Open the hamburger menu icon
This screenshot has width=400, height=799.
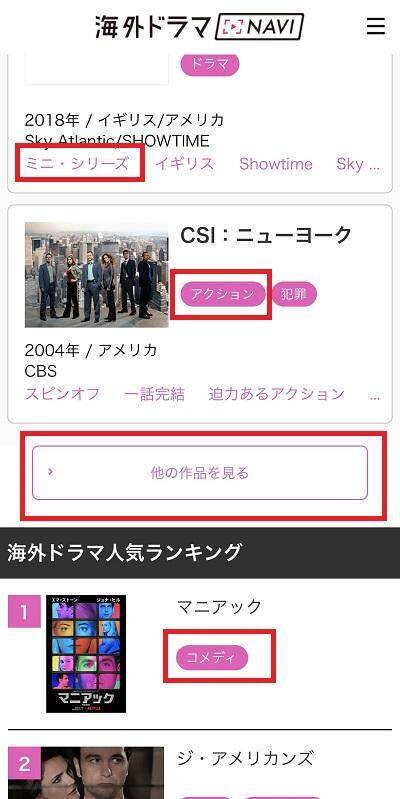(376, 26)
